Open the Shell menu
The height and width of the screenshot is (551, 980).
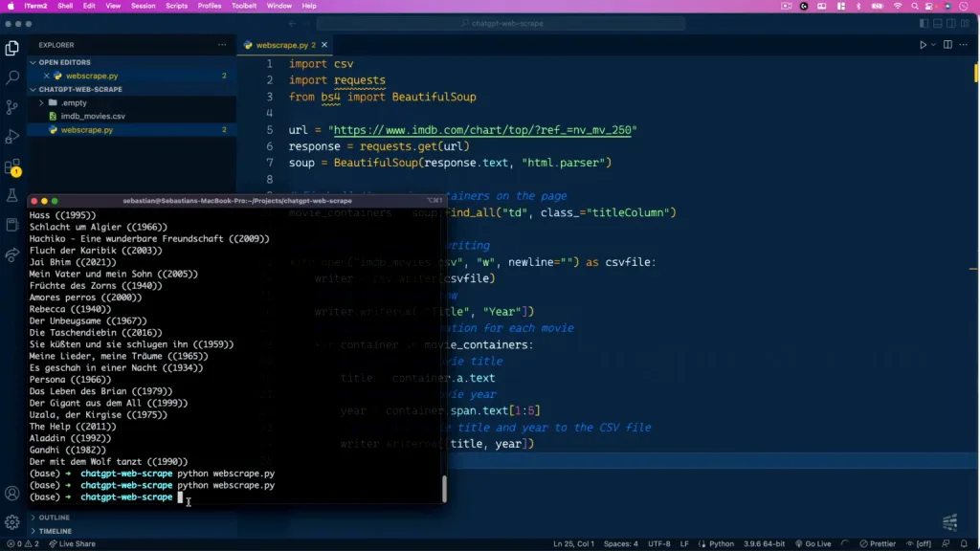pyautogui.click(x=65, y=6)
